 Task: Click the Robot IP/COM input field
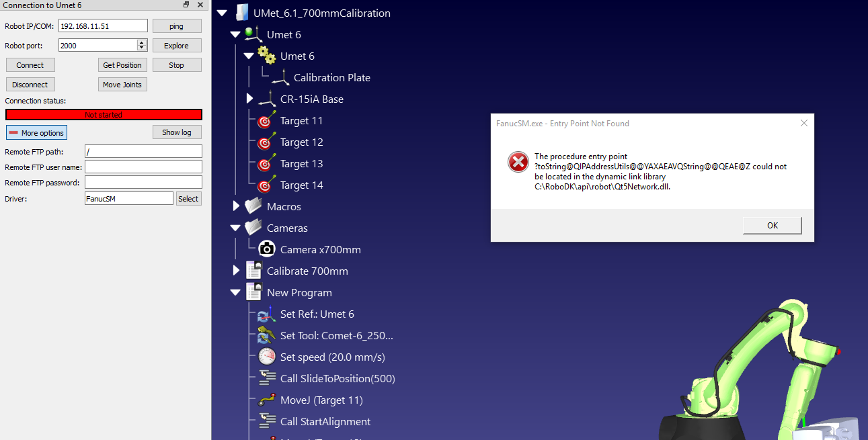coord(103,26)
